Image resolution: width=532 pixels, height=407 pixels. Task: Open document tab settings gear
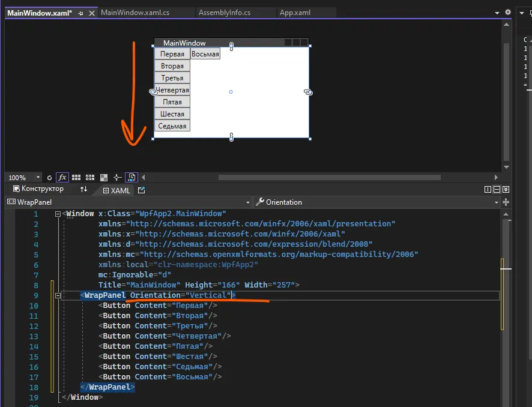click(x=508, y=12)
